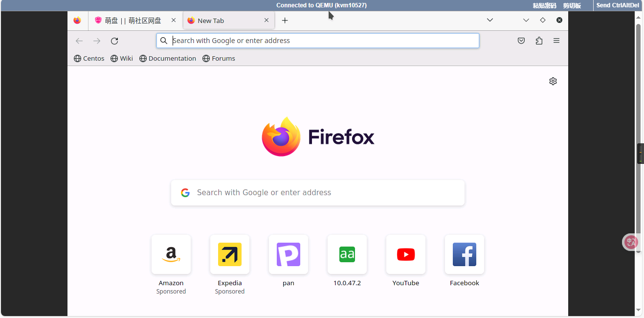Focus the address bar at top
The width and height of the screenshot is (644, 318).
[x=318, y=41]
